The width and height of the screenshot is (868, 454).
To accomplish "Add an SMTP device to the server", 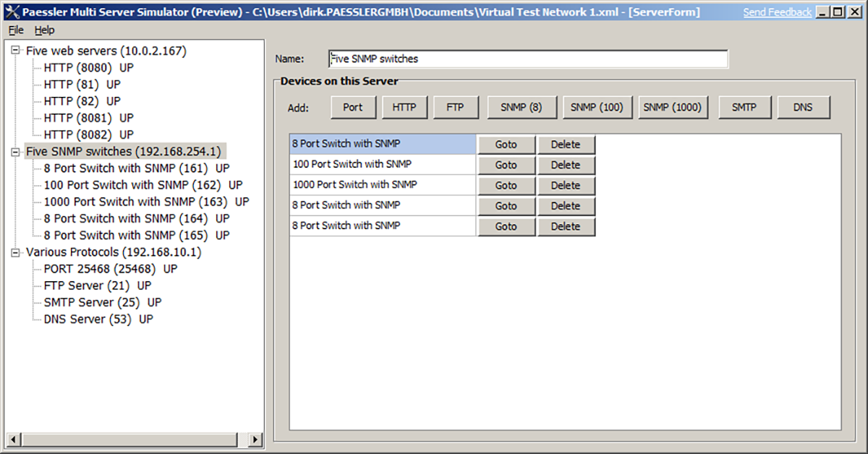I will (744, 108).
